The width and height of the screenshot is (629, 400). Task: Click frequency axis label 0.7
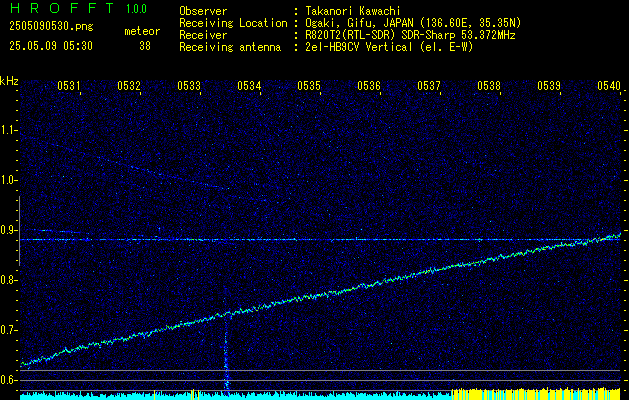click(x=8, y=330)
